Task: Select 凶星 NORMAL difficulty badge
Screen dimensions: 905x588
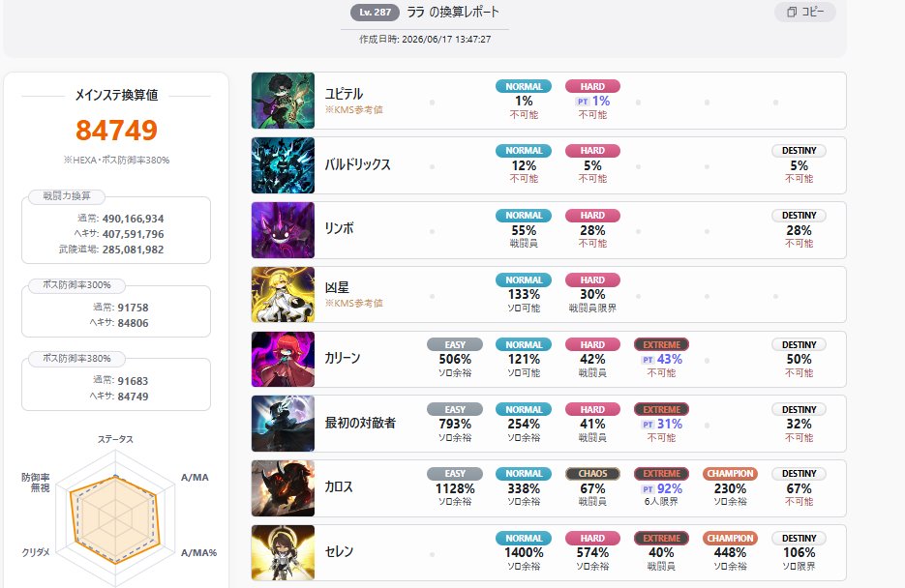Action: coord(524,279)
